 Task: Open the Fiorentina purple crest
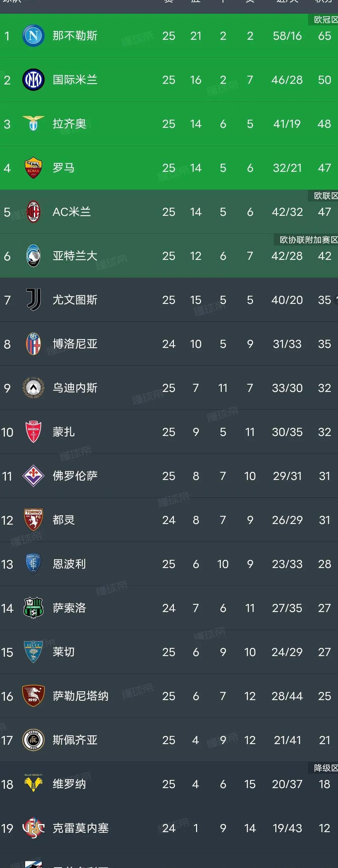[x=33, y=476]
